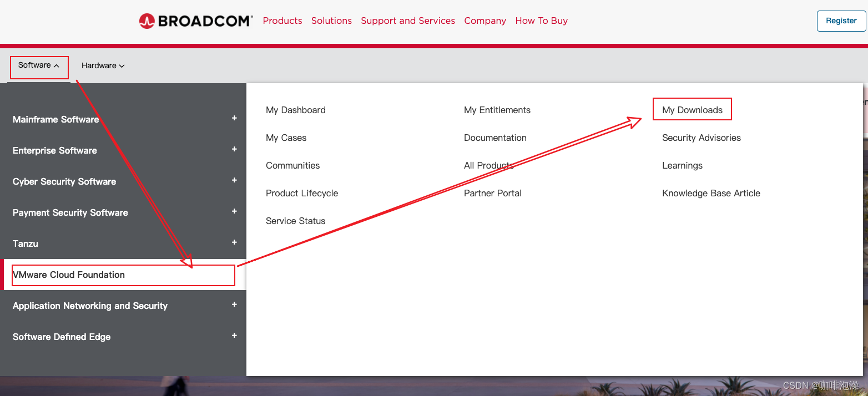The height and width of the screenshot is (396, 868).
Task: Open My Entitlements link
Action: pyautogui.click(x=497, y=110)
